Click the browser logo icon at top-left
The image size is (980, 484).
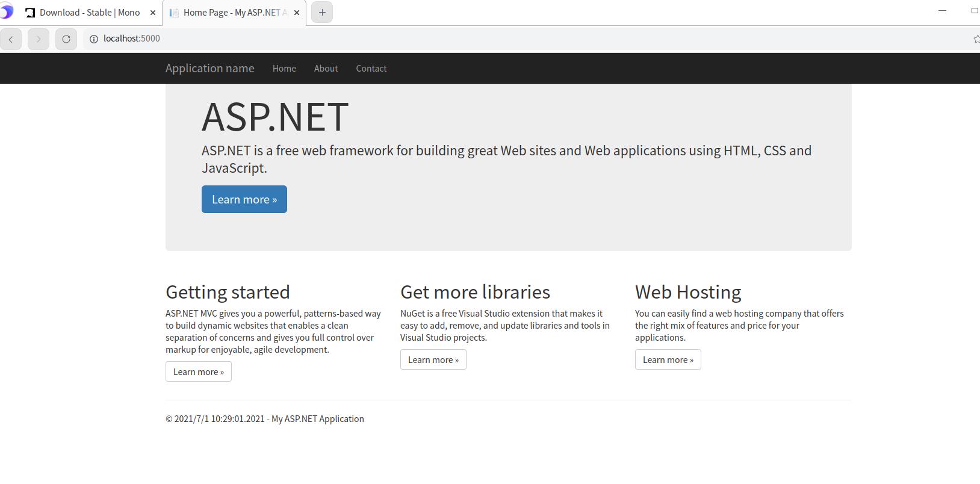coord(6,11)
